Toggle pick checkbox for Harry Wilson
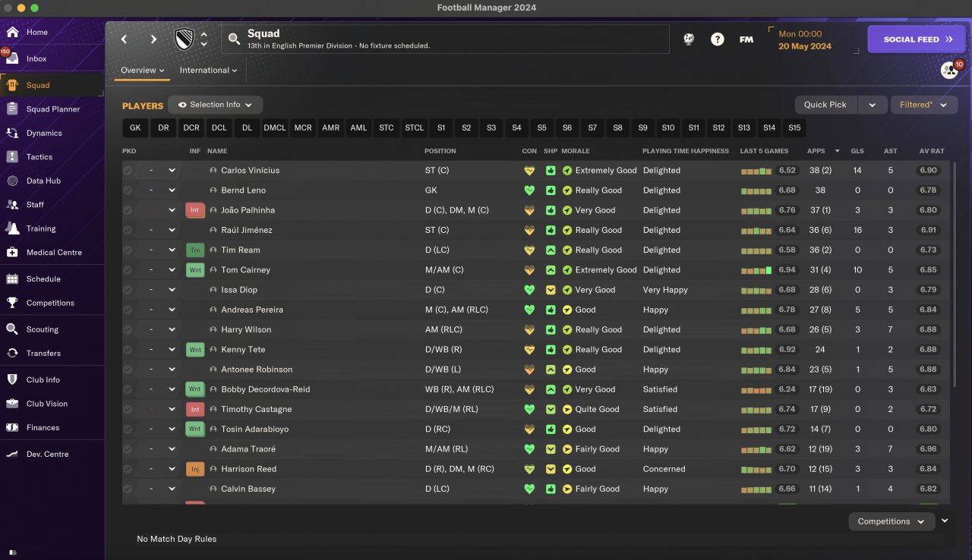The image size is (972, 560). pyautogui.click(x=128, y=330)
